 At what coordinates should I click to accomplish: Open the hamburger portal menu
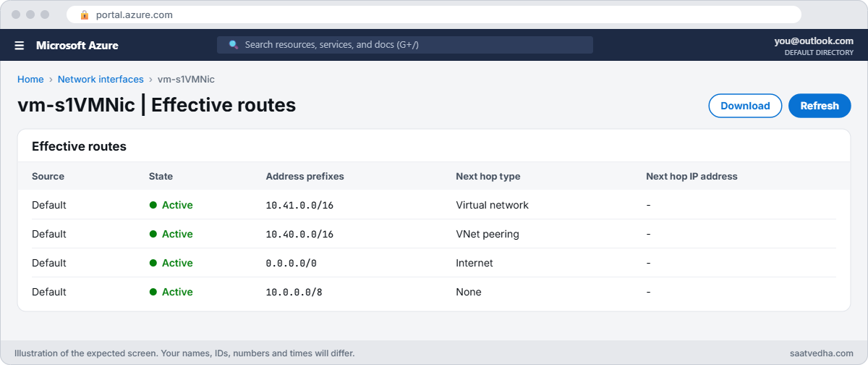coord(20,45)
